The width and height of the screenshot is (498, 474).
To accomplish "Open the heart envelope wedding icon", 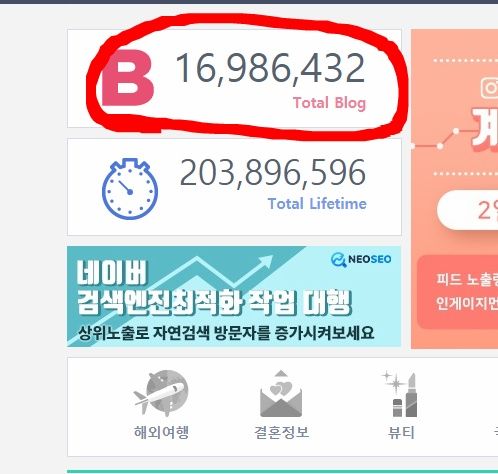I will (x=281, y=393).
